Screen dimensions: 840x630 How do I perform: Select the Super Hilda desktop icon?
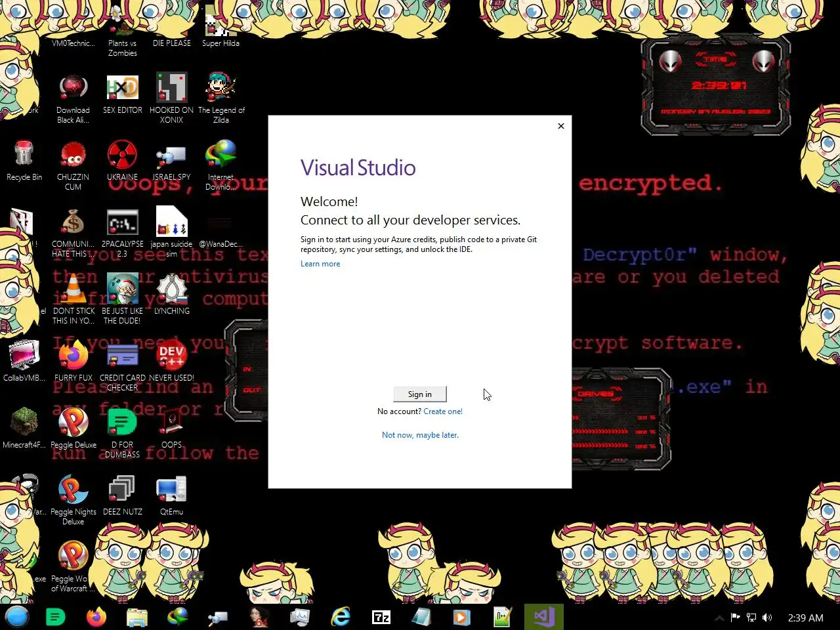220,26
